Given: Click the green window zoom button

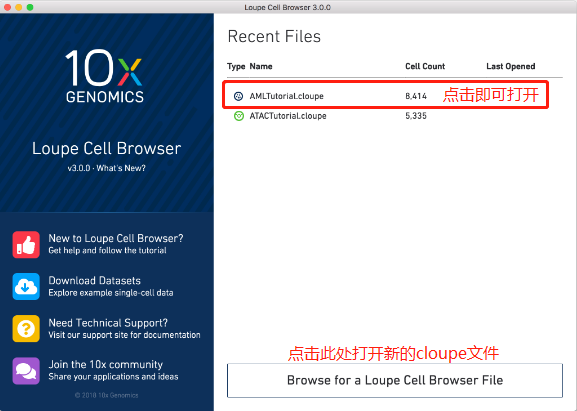Looking at the screenshot, I should [x=30, y=7].
